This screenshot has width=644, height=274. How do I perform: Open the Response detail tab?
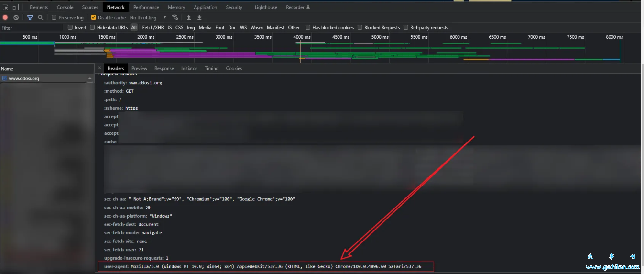[x=164, y=68]
